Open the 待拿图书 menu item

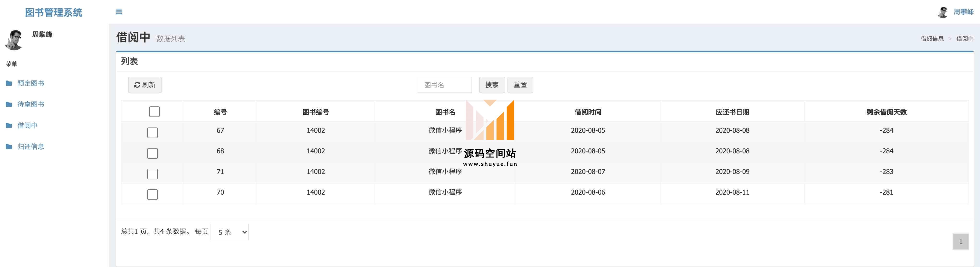click(x=31, y=104)
